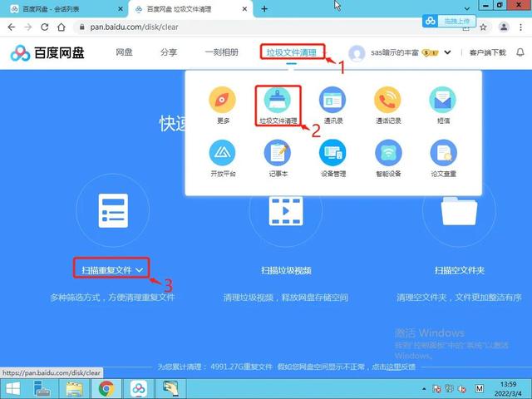Open Chrome profile icon
Viewport: 532px width, 399px height.
pos(504,27)
